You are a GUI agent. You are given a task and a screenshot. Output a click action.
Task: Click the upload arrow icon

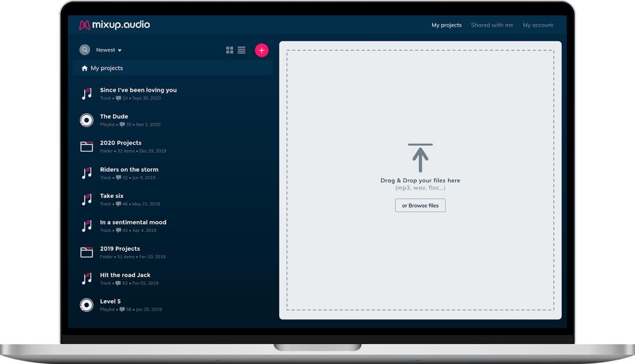(x=420, y=158)
